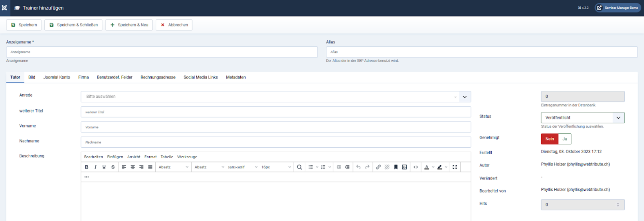Click the Speichern & Schließen button

(73, 25)
